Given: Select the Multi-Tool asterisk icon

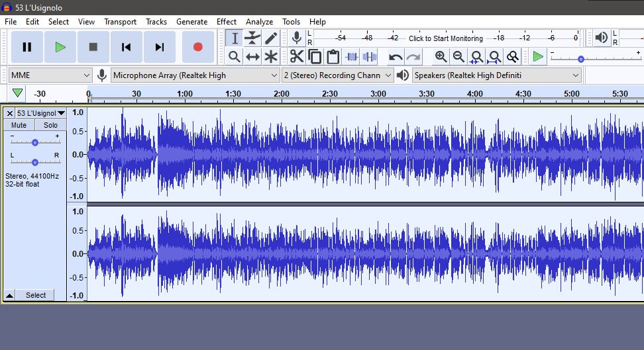Looking at the screenshot, I should pyautogui.click(x=271, y=57).
